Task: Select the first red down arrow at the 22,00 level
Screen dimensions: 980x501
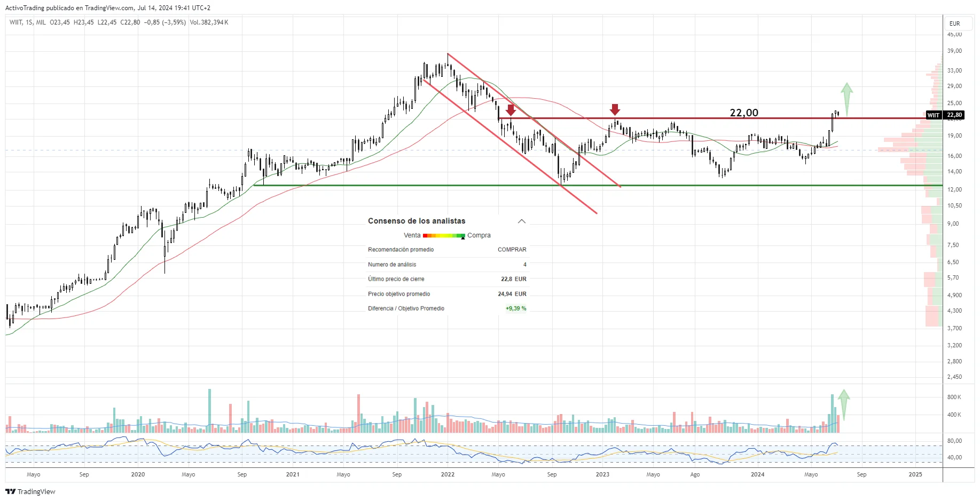Action: pos(512,110)
